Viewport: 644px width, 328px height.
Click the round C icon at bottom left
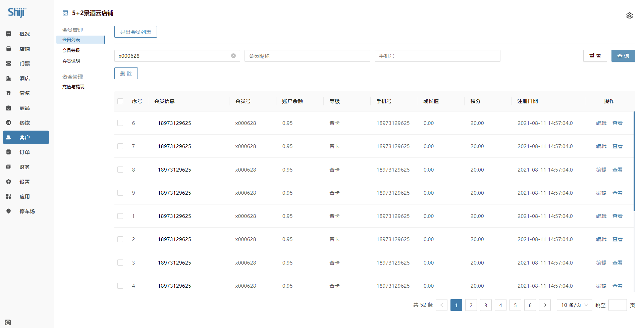(8, 323)
